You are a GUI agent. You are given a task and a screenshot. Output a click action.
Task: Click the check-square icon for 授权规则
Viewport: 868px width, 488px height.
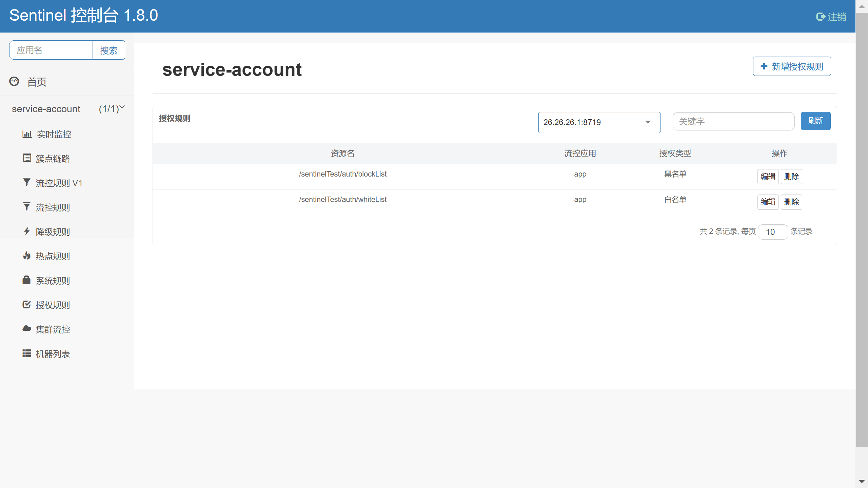click(26, 304)
